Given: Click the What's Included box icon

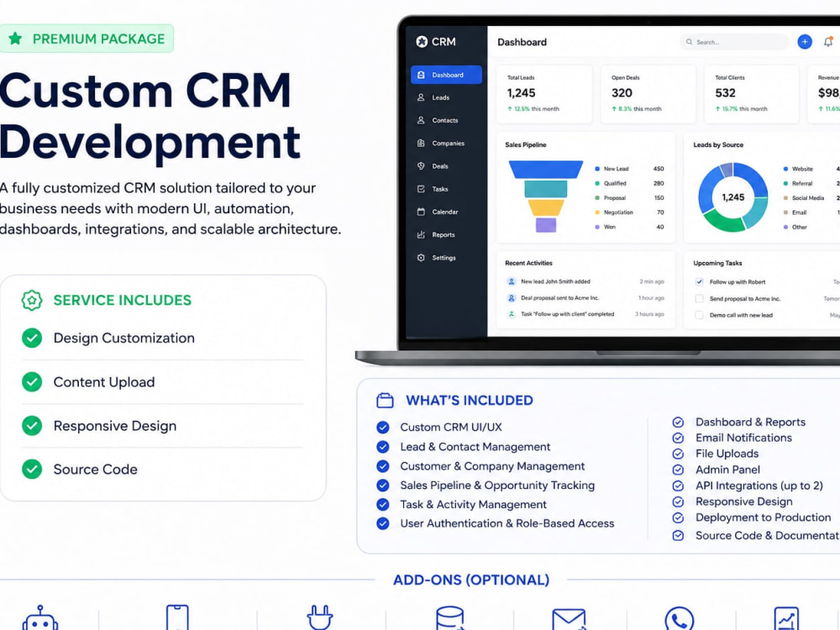Looking at the screenshot, I should [385, 400].
